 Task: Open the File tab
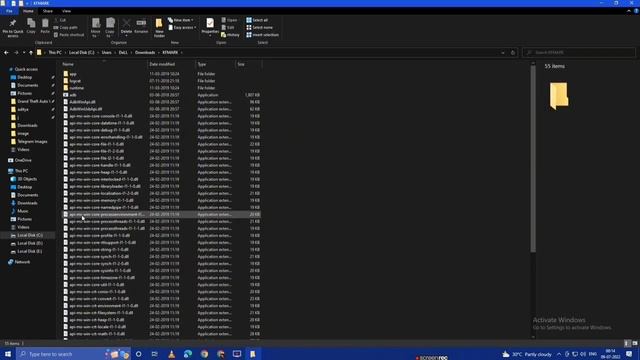coord(9,11)
